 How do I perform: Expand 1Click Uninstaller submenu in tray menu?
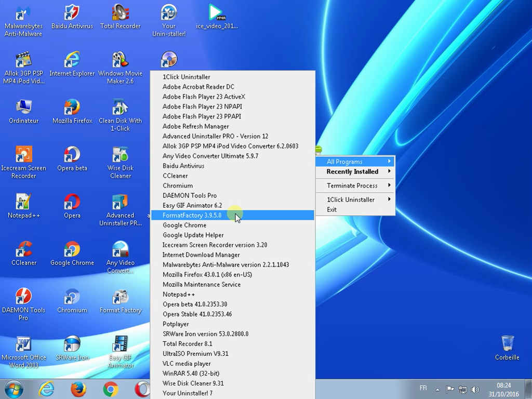355,199
